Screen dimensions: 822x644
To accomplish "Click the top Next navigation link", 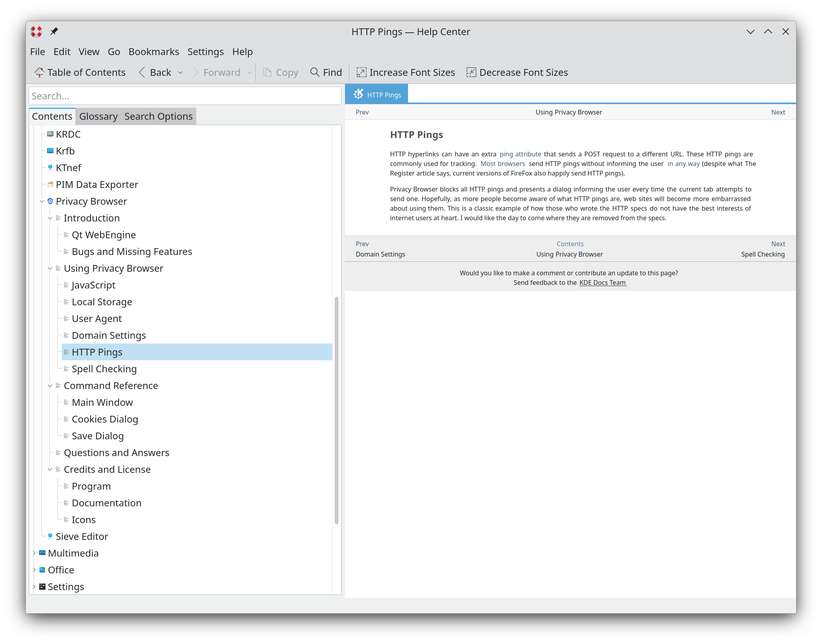I will (778, 112).
